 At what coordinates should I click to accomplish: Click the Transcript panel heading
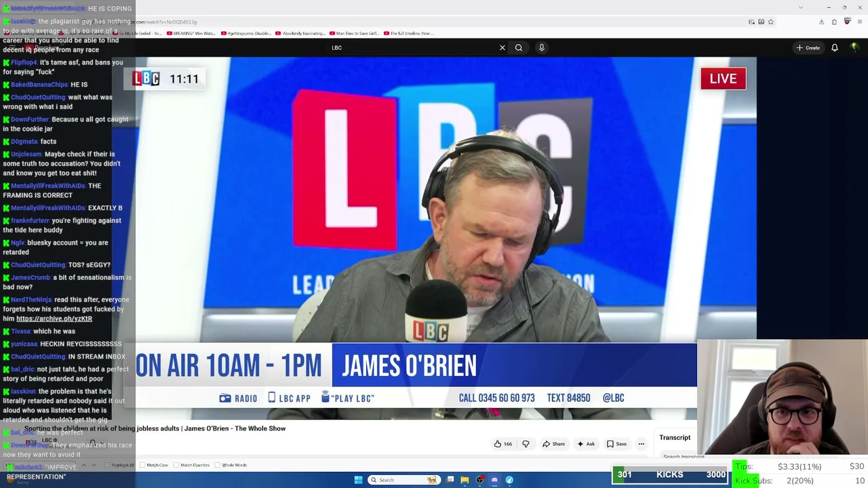tap(675, 437)
